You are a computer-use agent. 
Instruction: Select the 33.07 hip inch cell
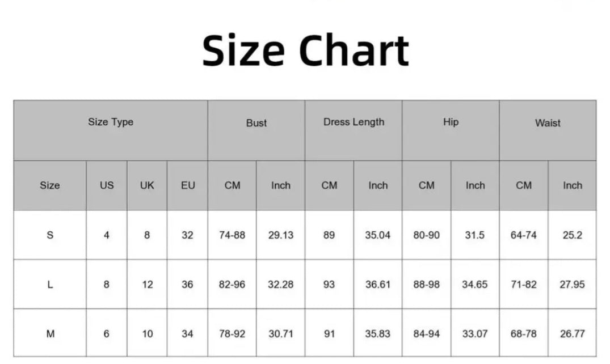point(475,334)
